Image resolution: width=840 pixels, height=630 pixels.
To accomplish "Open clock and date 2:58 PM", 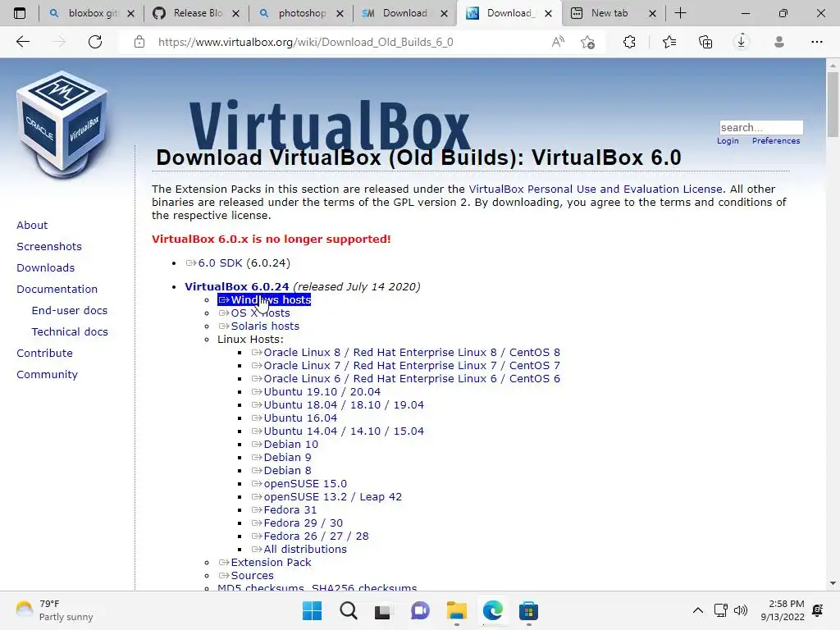I will (783, 610).
